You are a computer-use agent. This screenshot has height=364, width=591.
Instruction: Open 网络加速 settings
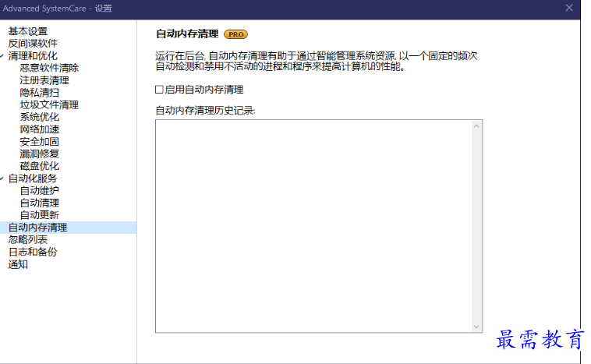coord(40,129)
